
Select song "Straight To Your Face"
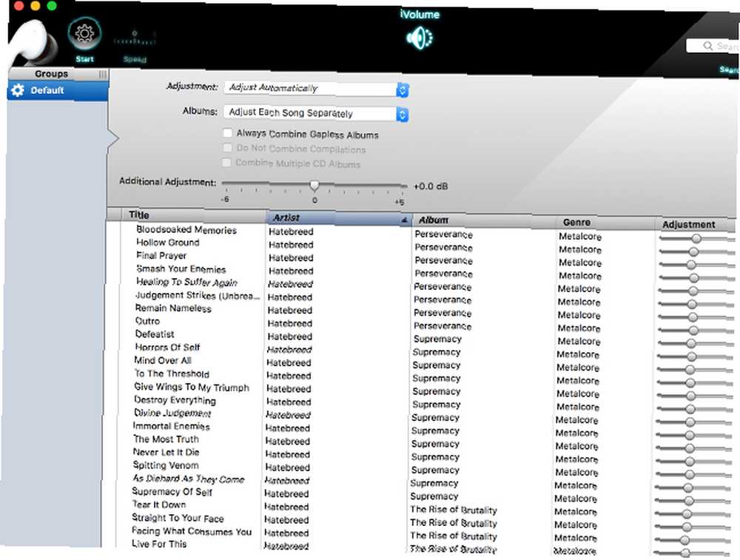click(x=178, y=518)
